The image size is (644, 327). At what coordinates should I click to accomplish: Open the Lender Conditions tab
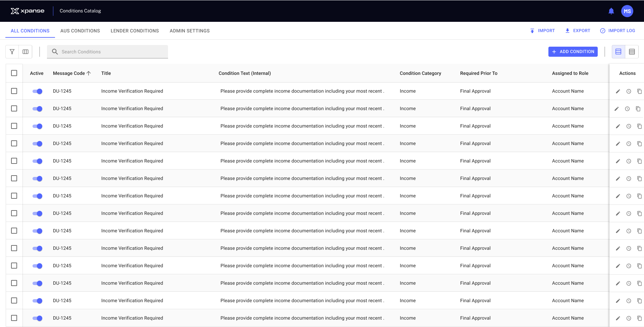coord(135,31)
